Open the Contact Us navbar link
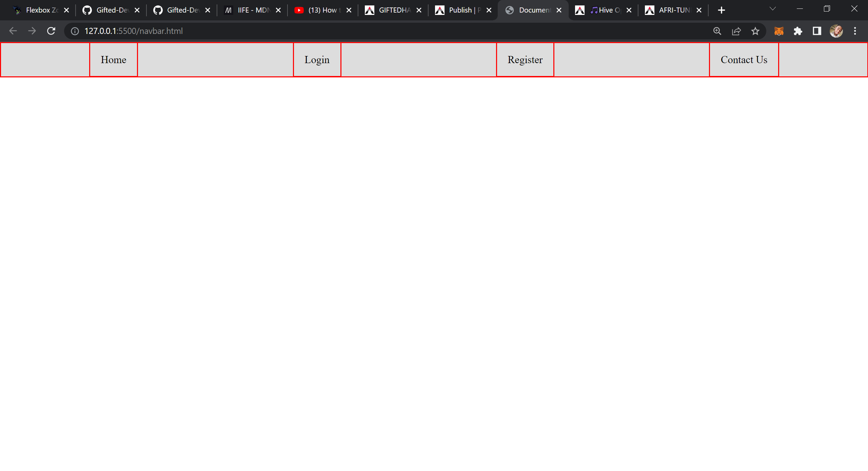 tap(744, 60)
